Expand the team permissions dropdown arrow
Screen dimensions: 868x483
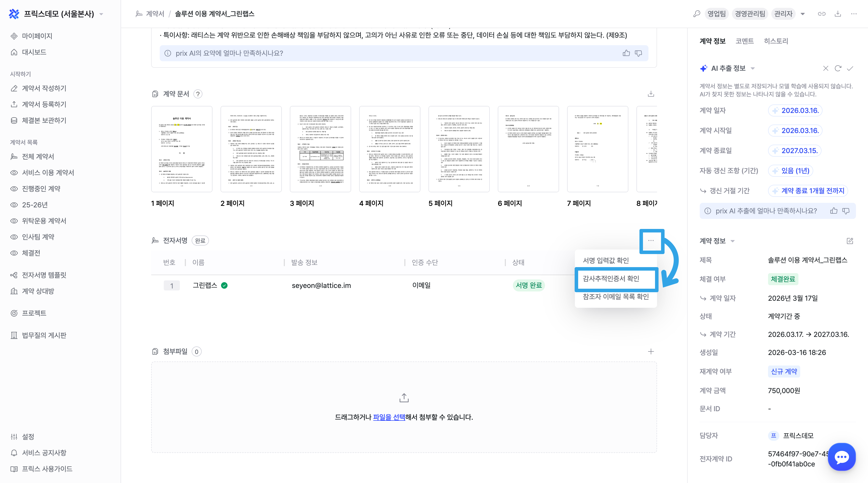pyautogui.click(x=803, y=14)
